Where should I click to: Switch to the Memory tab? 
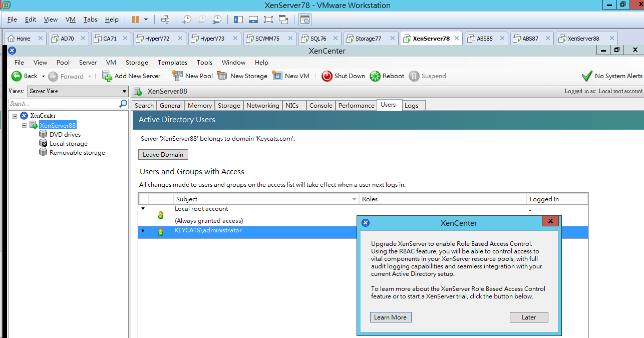[x=200, y=105]
